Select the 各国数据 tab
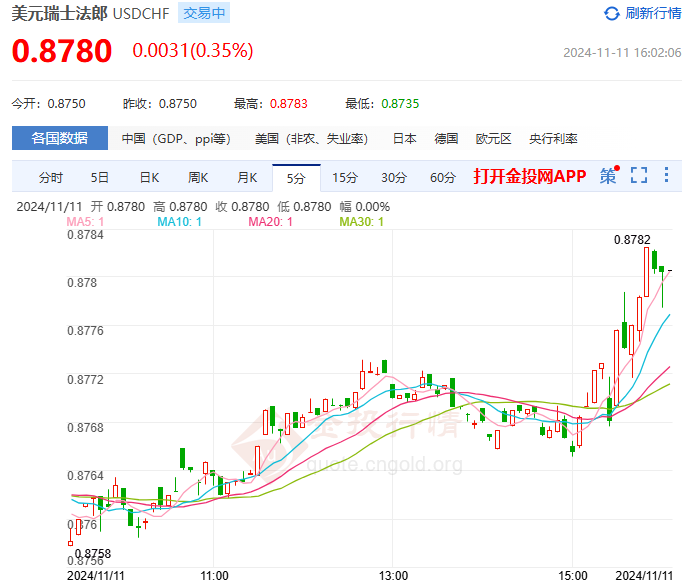This screenshot has width=687, height=582. tap(60, 138)
